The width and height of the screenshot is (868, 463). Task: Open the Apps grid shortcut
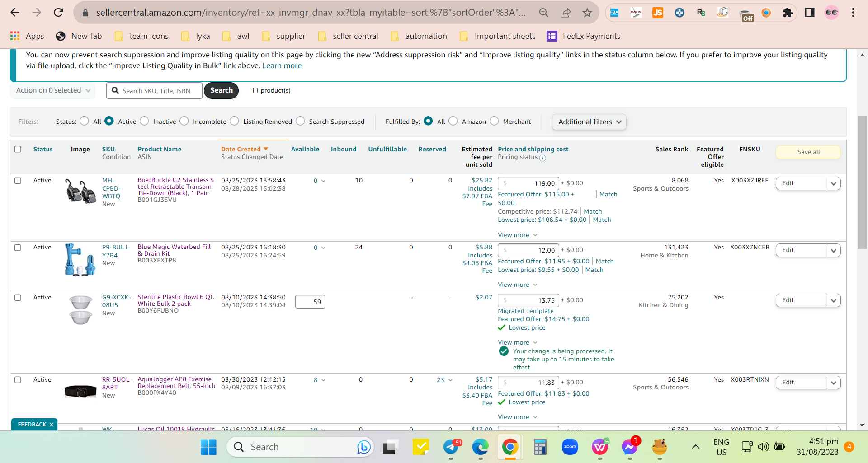coord(27,36)
